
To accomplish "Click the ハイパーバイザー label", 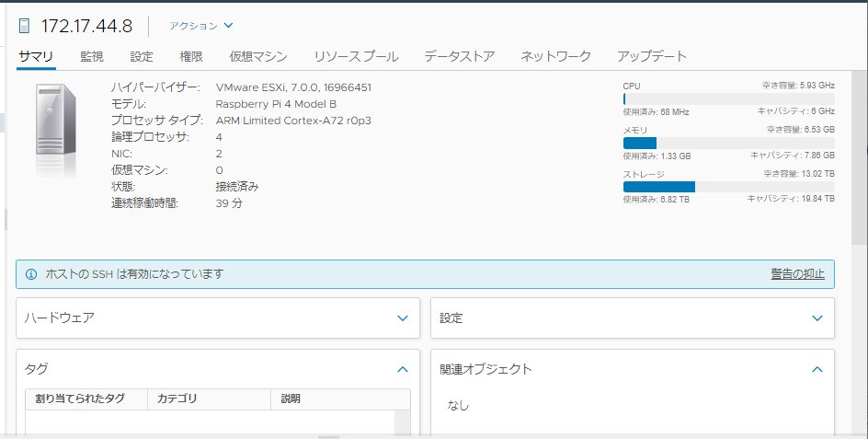I will coord(155,87).
